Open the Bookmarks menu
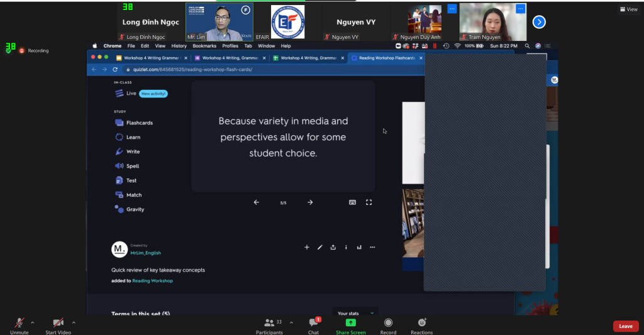This screenshot has width=644, height=335. [204, 46]
